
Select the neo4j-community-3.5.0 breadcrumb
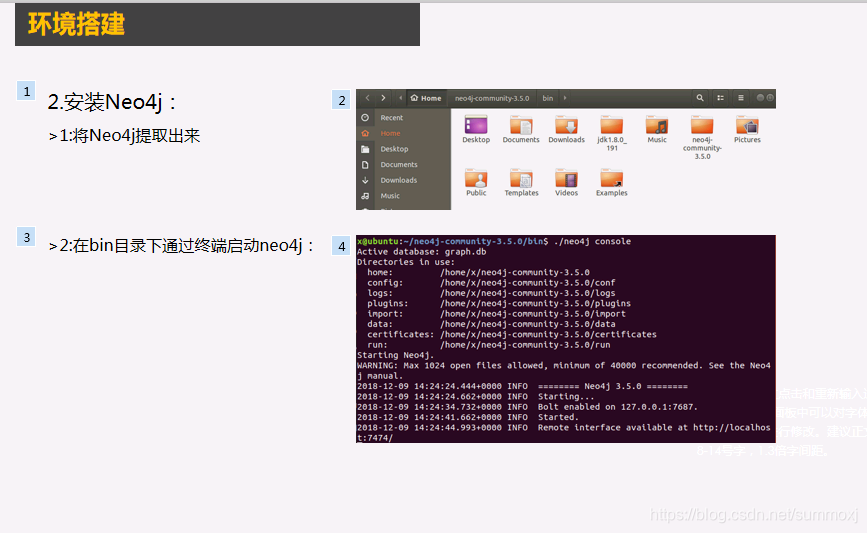[492, 98]
